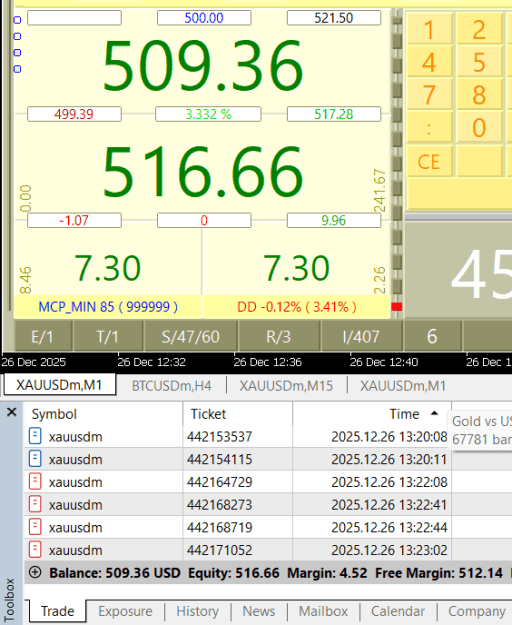Screen dimensions: 512x625
Task: Switch to the BTCUSDm,H4 chart tab
Action: [171, 386]
